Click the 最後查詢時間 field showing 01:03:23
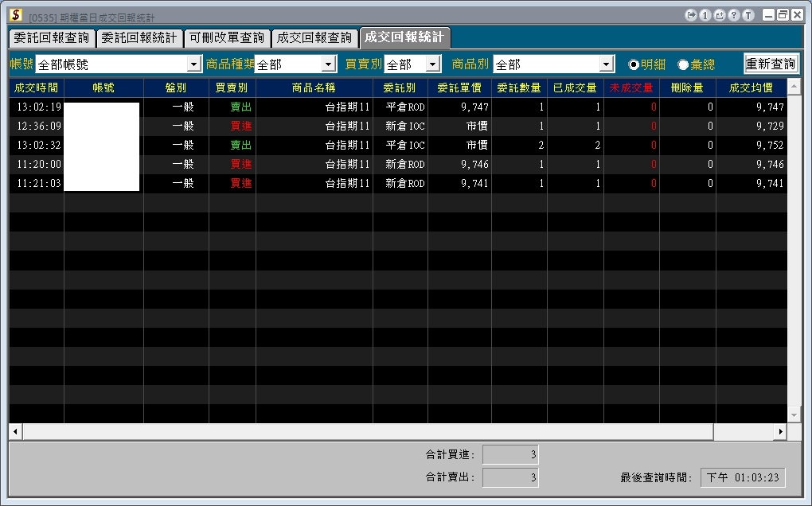Image resolution: width=812 pixels, height=506 pixels. point(743,477)
